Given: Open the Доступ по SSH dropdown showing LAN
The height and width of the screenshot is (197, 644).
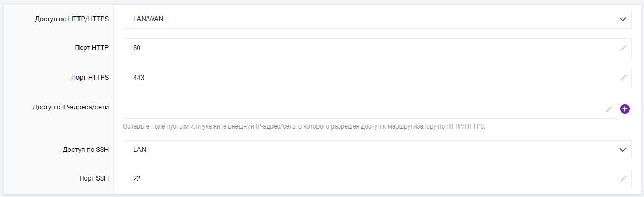Looking at the screenshot, I should tap(377, 150).
